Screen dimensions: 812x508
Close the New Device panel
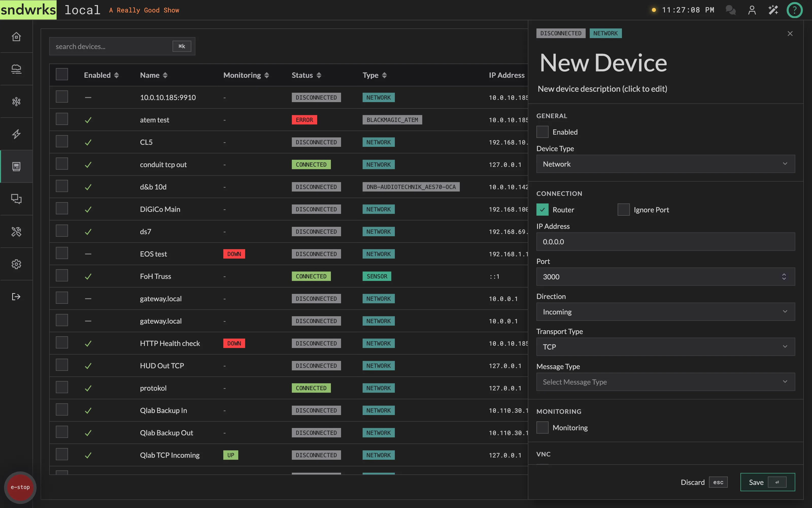pyautogui.click(x=790, y=34)
